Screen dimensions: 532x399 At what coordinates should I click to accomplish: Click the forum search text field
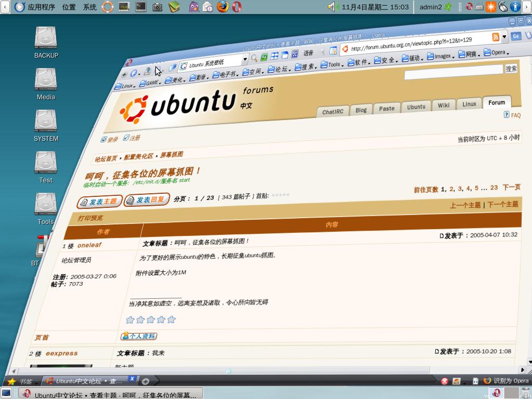(x=453, y=72)
